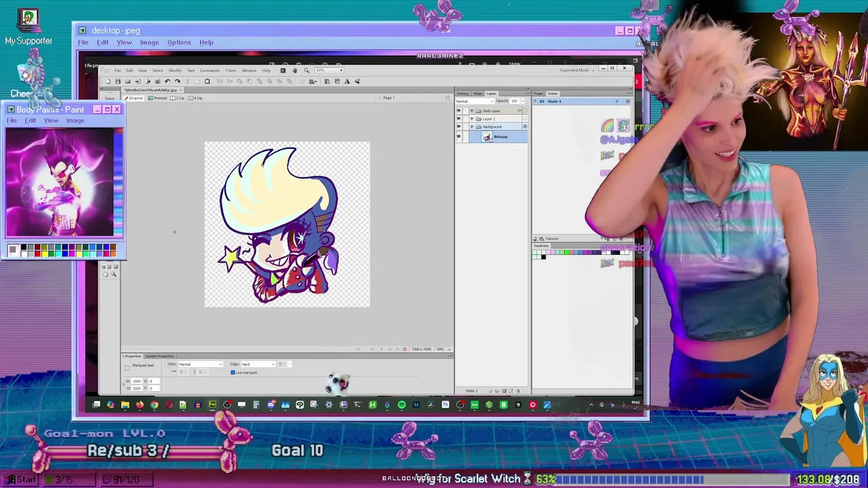Image resolution: width=868 pixels, height=488 pixels.
Task: Hide Layer 1 using its eye icon
Action: [459, 119]
